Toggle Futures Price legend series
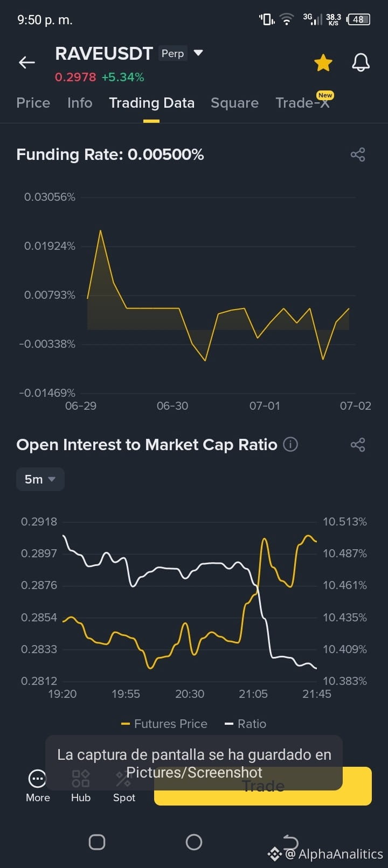The width and height of the screenshot is (388, 868). tap(164, 724)
